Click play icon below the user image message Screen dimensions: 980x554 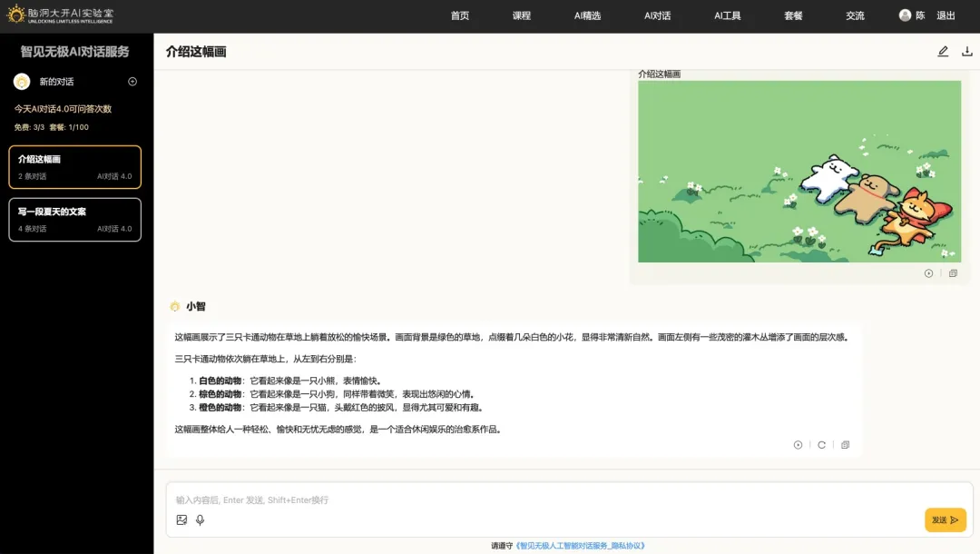coord(928,273)
